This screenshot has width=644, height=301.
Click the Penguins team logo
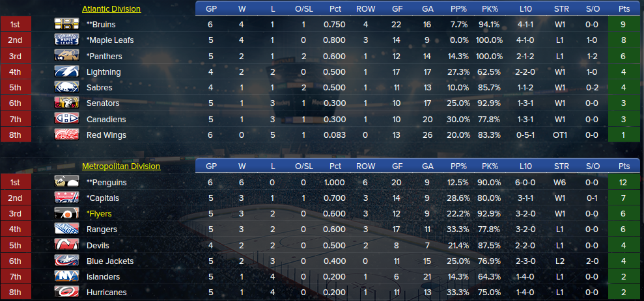(66, 182)
